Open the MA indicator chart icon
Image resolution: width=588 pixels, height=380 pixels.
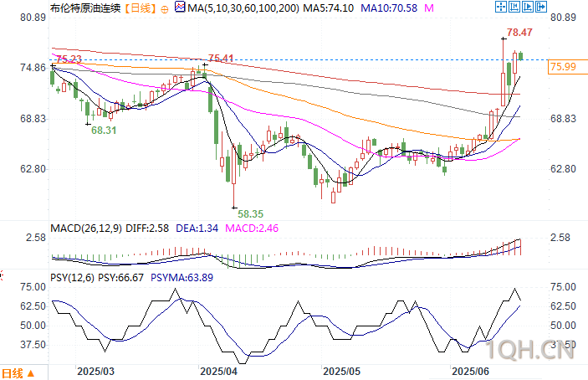tap(181, 7)
